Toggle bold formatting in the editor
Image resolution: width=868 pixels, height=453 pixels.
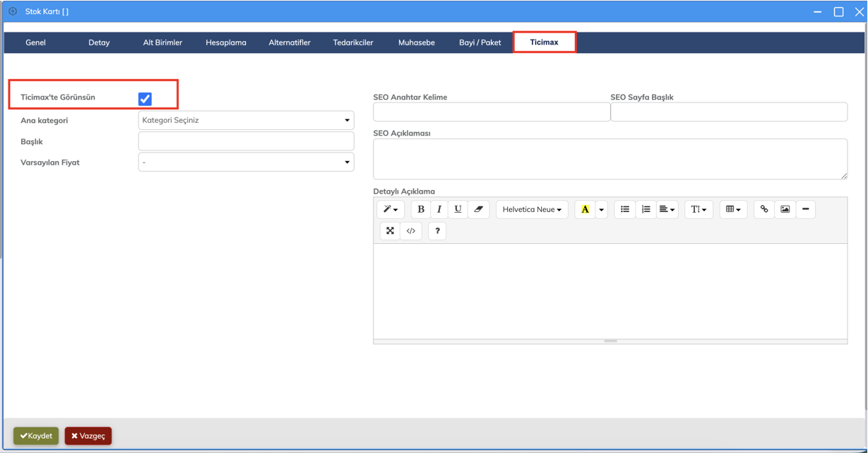[x=421, y=209]
